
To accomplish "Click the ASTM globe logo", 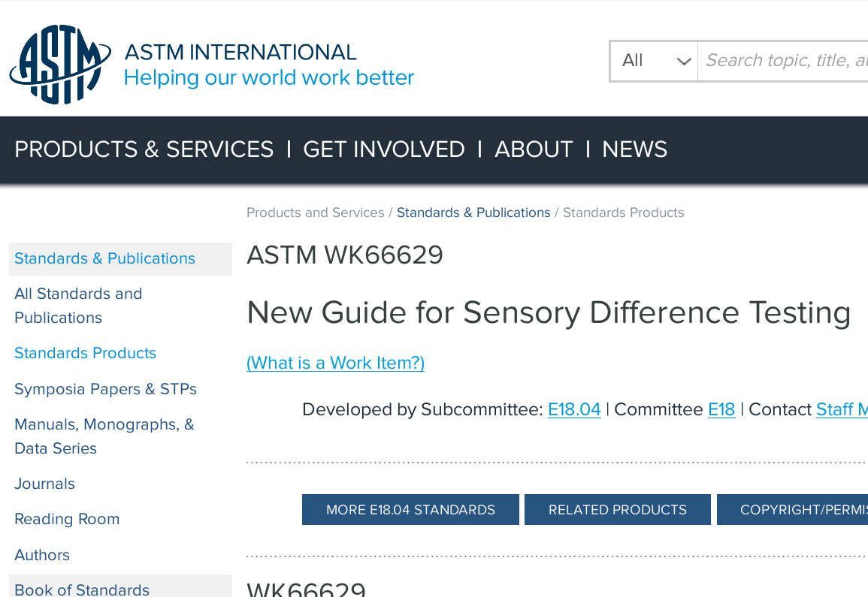I will 60,64.
